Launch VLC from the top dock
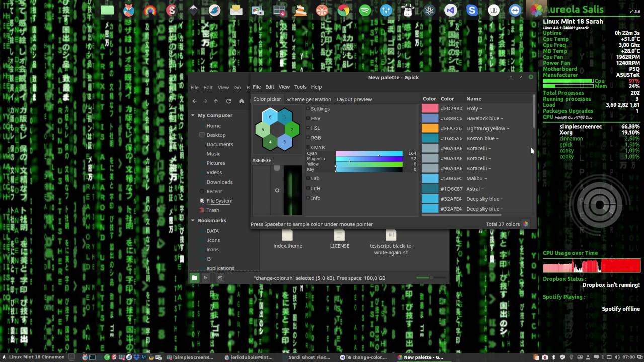Screen dimensions: 644x362 click(301, 10)
